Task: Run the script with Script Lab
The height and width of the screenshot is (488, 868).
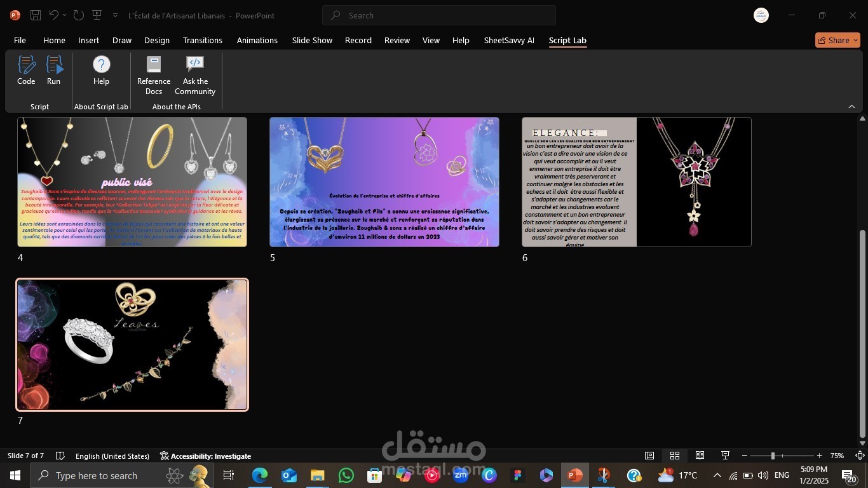Action: (x=53, y=71)
